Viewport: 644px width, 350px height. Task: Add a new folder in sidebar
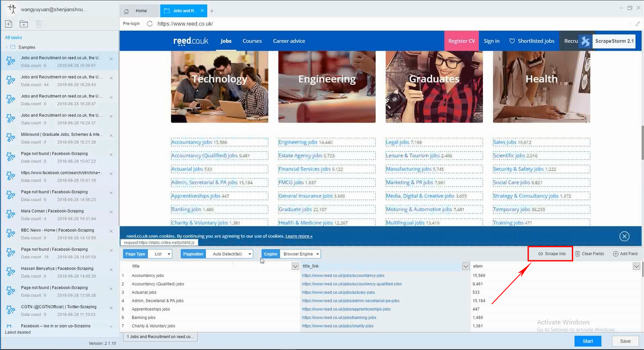[x=24, y=24]
